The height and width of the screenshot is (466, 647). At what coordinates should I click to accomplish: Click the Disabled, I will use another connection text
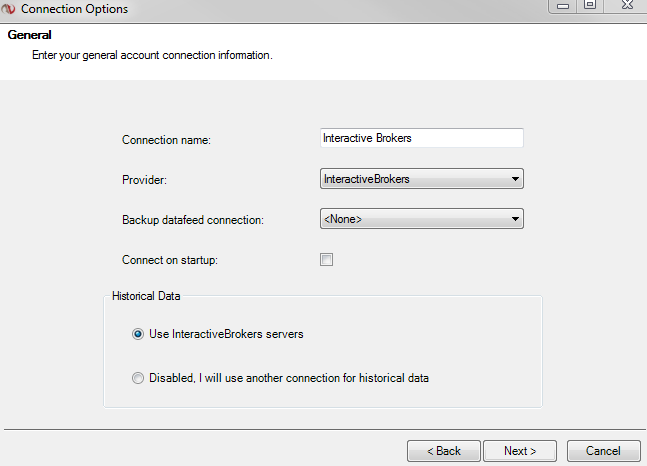pos(289,378)
